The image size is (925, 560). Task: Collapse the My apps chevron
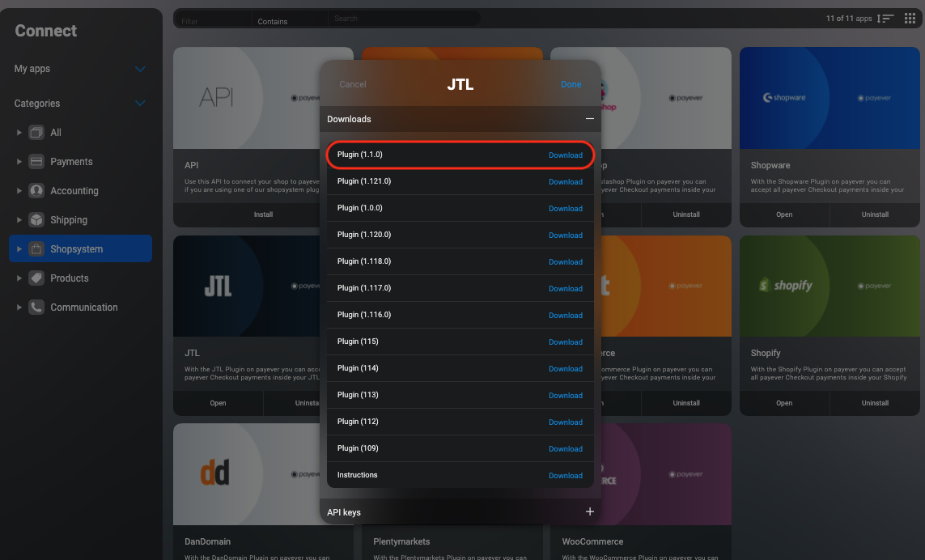(140, 69)
